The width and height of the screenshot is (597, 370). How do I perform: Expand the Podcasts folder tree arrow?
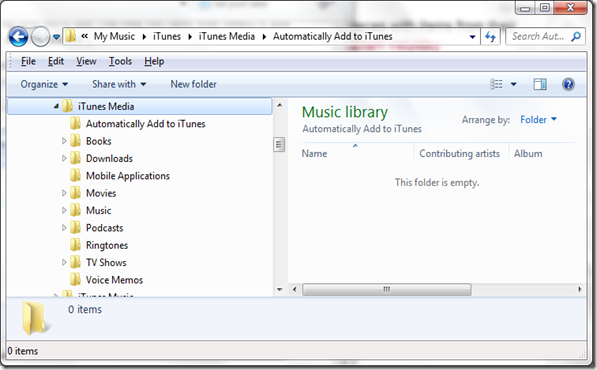(x=64, y=228)
